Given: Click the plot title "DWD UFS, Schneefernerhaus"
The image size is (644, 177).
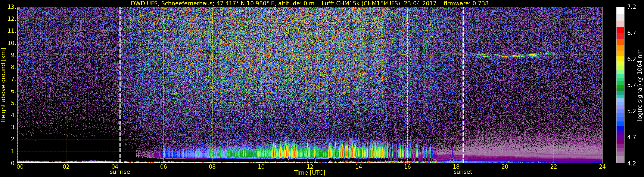Looking at the screenshot, I should pyautogui.click(x=172, y=3).
